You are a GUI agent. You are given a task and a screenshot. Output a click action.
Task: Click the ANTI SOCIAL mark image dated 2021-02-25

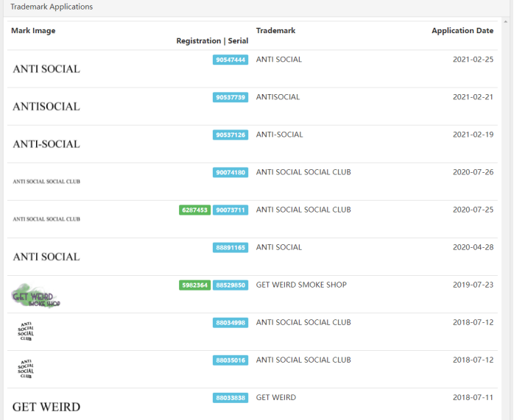pos(46,68)
